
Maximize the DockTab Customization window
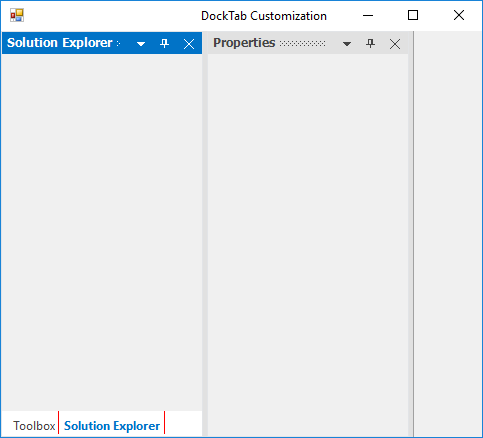pos(413,15)
